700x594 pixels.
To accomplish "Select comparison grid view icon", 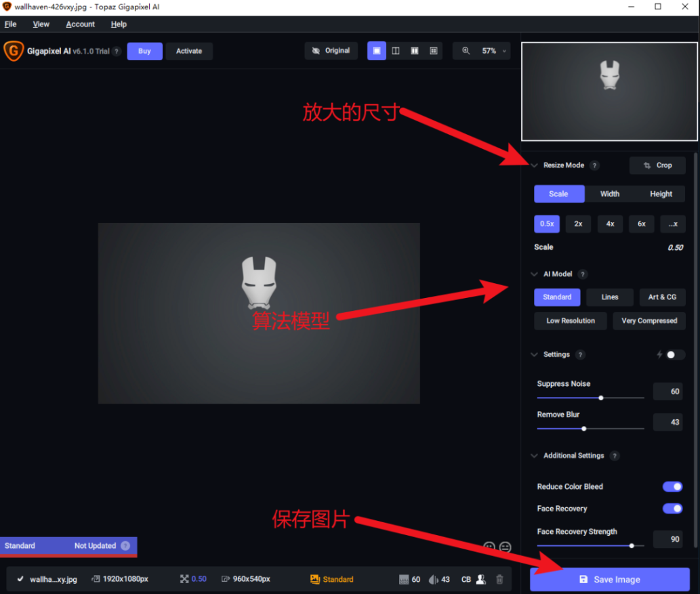I will 434,51.
